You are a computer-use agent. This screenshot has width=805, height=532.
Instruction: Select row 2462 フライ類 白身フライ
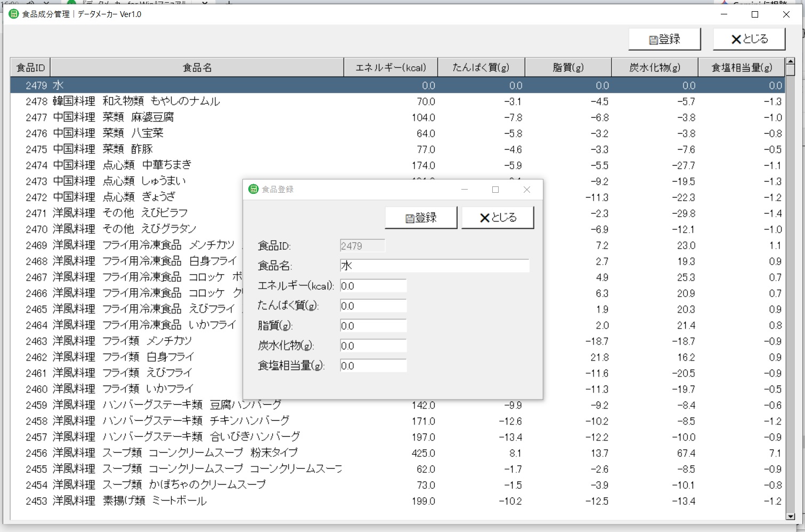(x=126, y=357)
